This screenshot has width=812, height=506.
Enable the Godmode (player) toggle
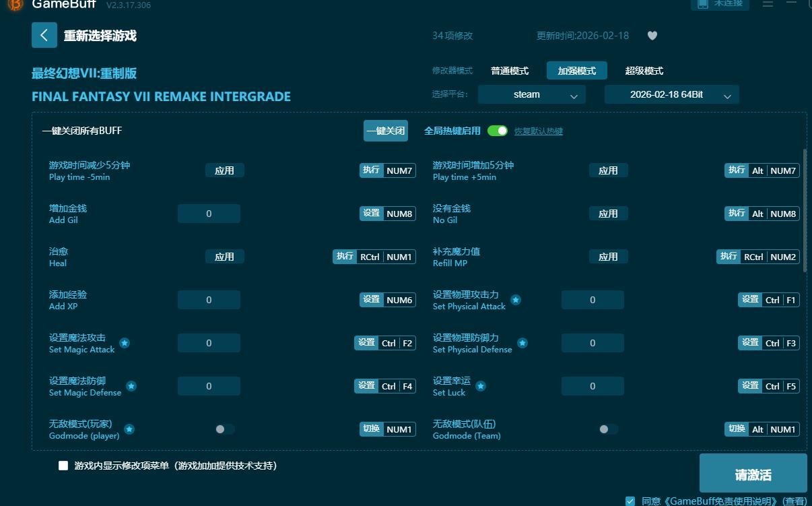click(x=225, y=429)
